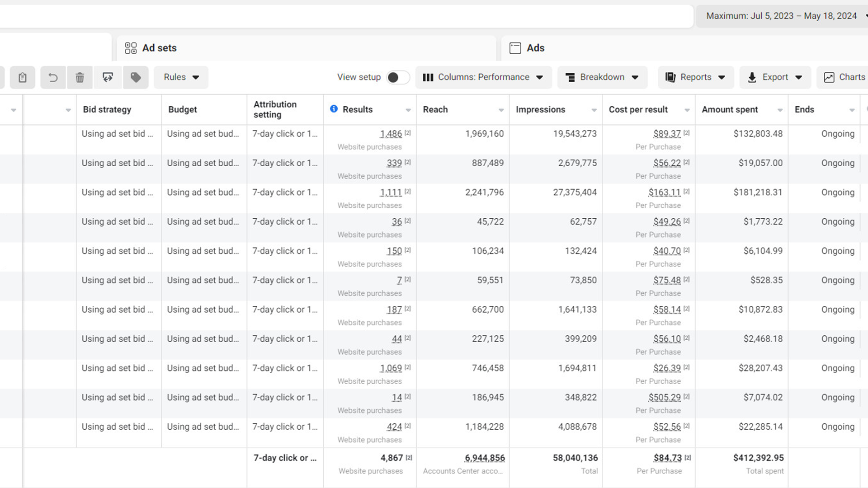Click the trash delete icon

(x=80, y=77)
